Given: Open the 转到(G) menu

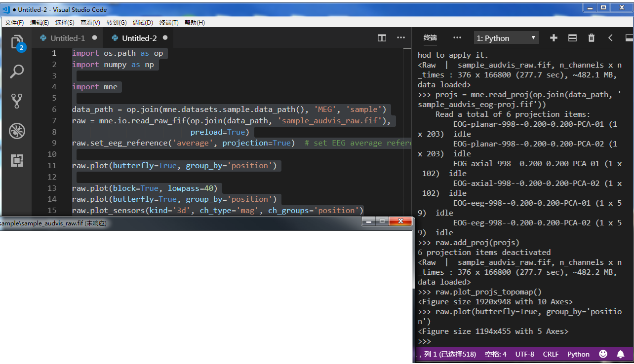Looking at the screenshot, I should click(117, 23).
